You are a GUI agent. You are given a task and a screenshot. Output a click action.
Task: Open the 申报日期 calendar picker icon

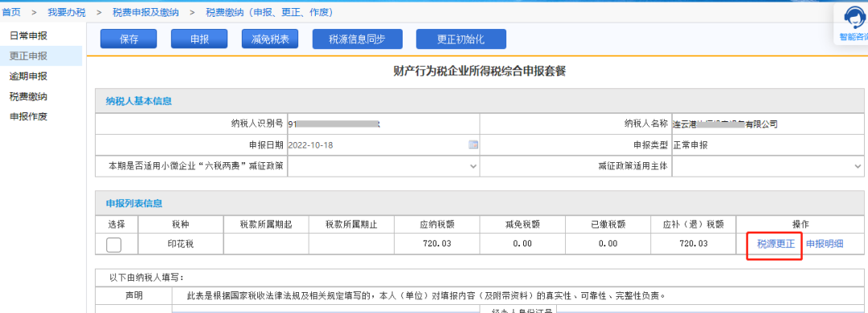[x=473, y=145]
